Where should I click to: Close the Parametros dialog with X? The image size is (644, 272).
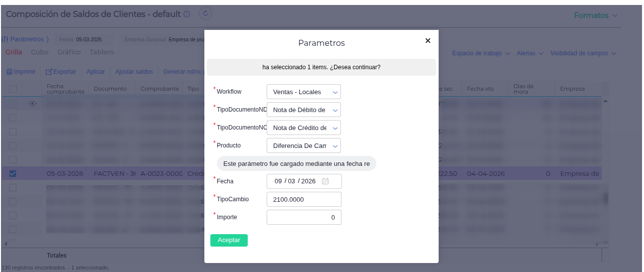coord(428,41)
